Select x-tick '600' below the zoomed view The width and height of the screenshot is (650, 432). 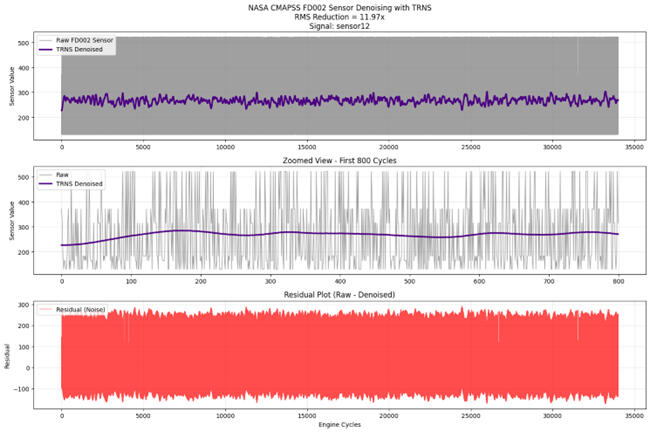point(479,281)
